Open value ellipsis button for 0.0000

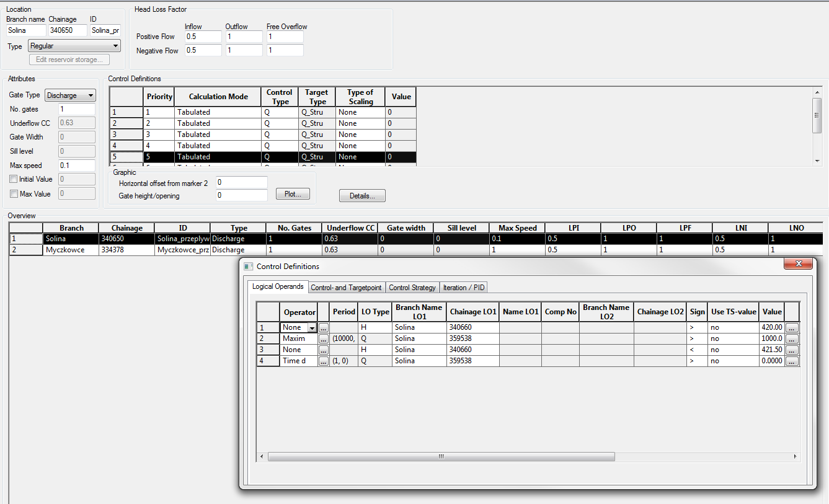click(x=792, y=361)
